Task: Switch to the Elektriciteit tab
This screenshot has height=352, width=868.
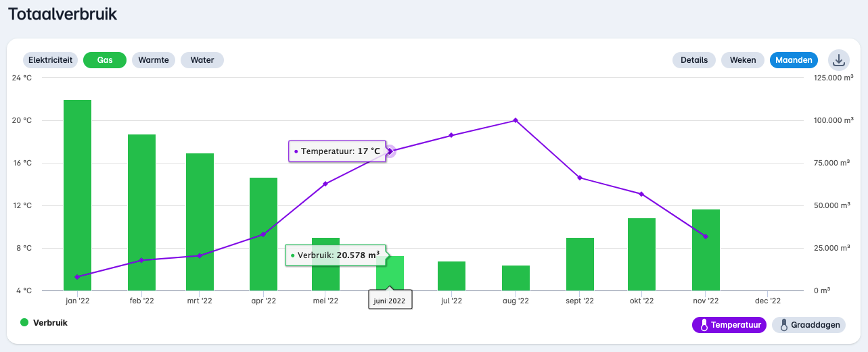Action: (x=50, y=60)
